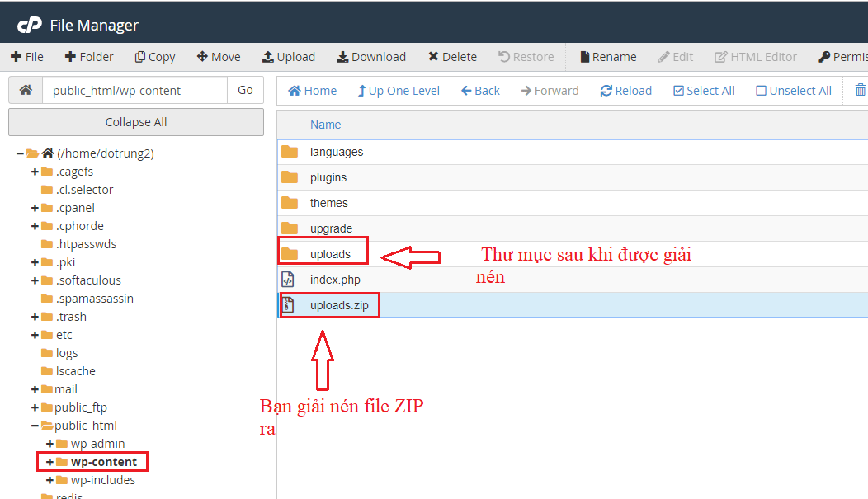Click Collapse All button
868x499 pixels.
pyautogui.click(x=136, y=122)
